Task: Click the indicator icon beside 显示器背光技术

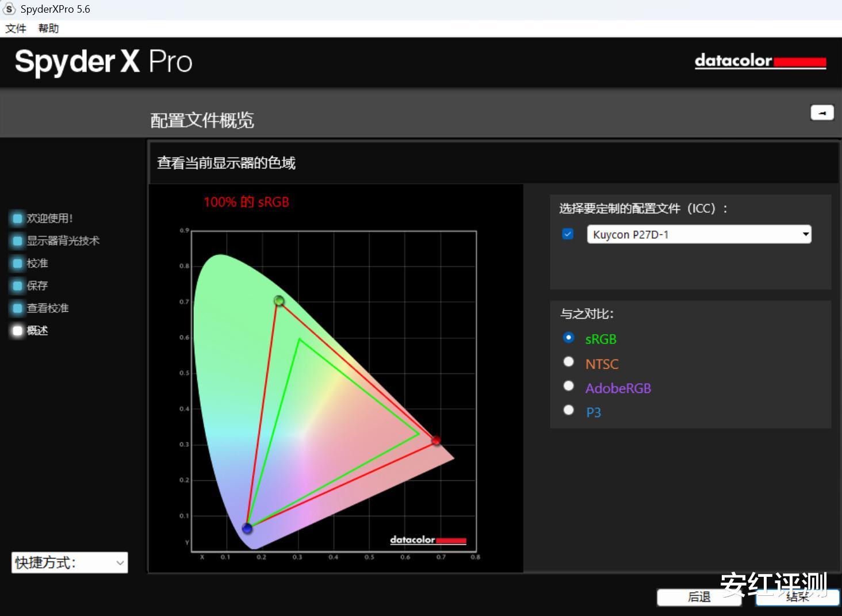Action: [17, 241]
